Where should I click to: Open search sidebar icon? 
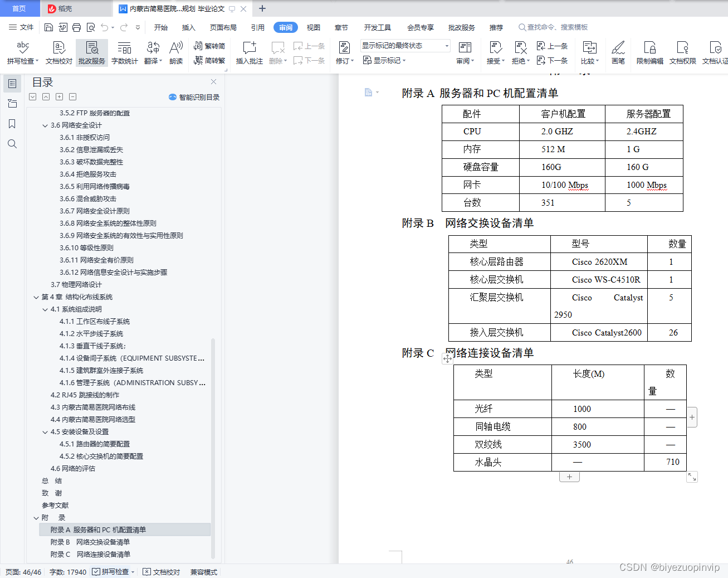[12, 144]
